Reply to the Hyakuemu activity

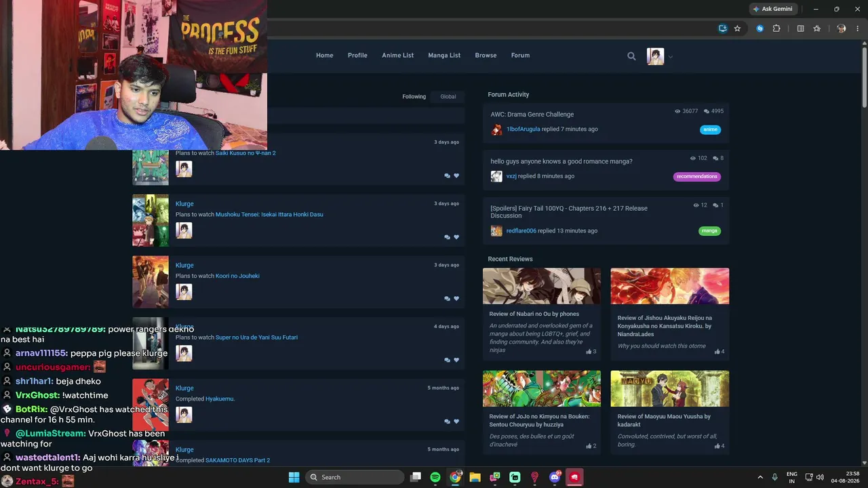tap(447, 422)
